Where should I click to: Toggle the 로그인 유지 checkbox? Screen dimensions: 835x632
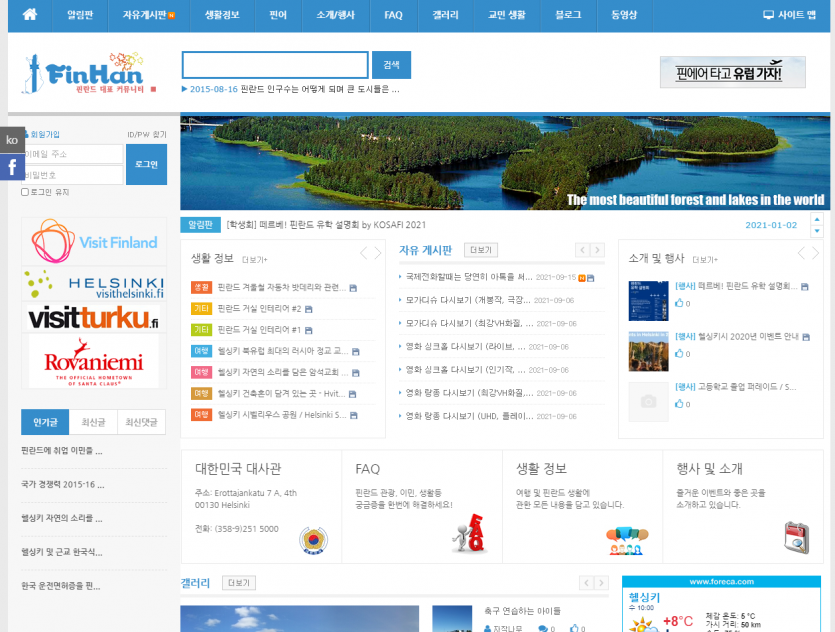coord(25,192)
